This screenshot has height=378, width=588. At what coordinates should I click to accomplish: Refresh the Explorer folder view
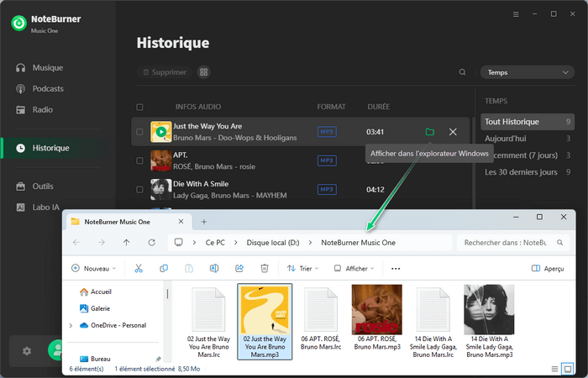(151, 243)
